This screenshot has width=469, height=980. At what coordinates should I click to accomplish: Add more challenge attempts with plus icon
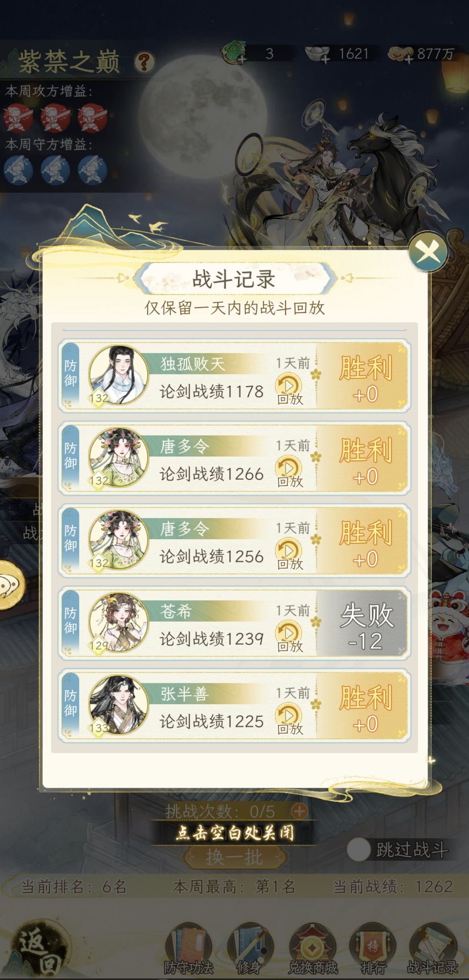point(300,811)
